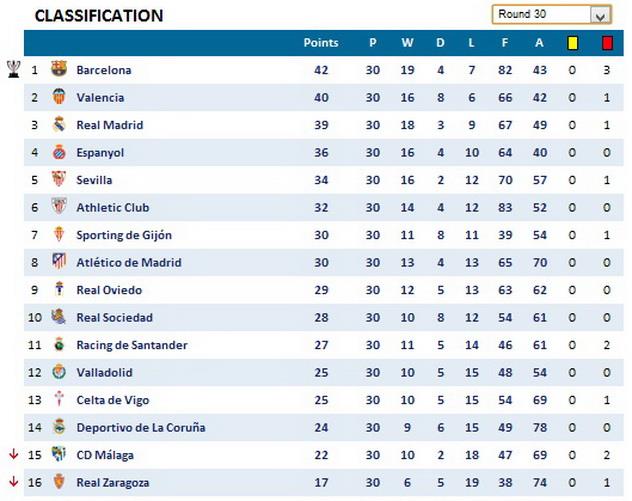The height and width of the screenshot is (501, 632).
Task: Open the Sporting de Gijón team link
Action: click(x=124, y=235)
